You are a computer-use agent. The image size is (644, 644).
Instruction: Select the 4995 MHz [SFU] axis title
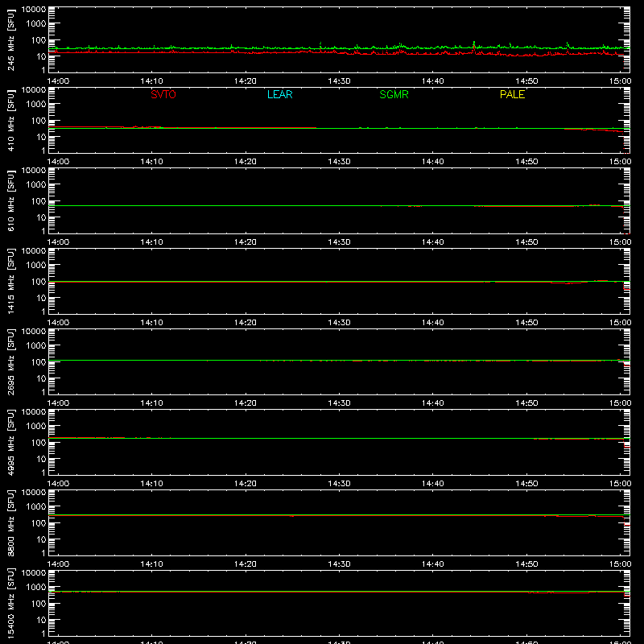click(11, 442)
